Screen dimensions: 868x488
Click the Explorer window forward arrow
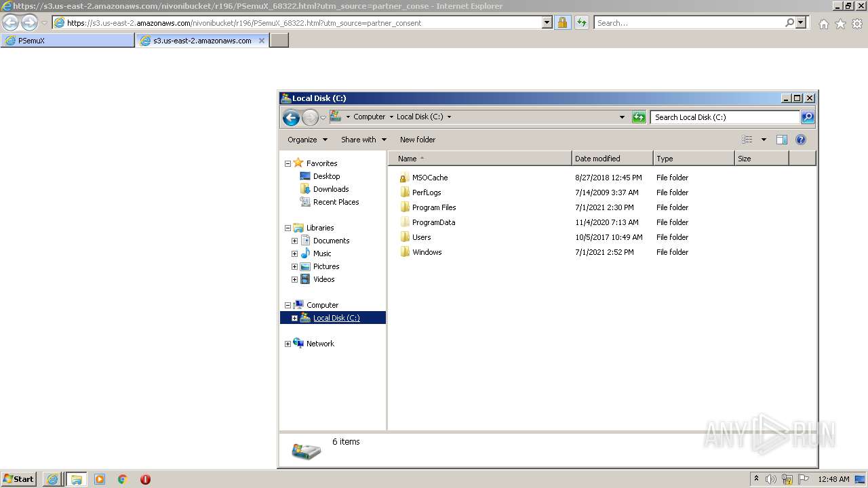coord(310,117)
